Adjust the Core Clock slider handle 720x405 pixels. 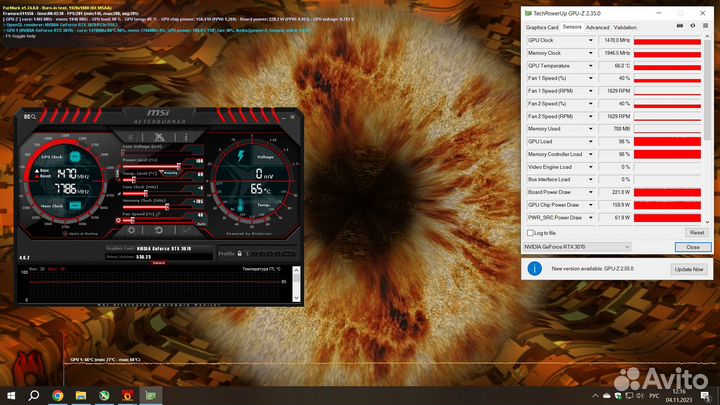(x=146, y=194)
